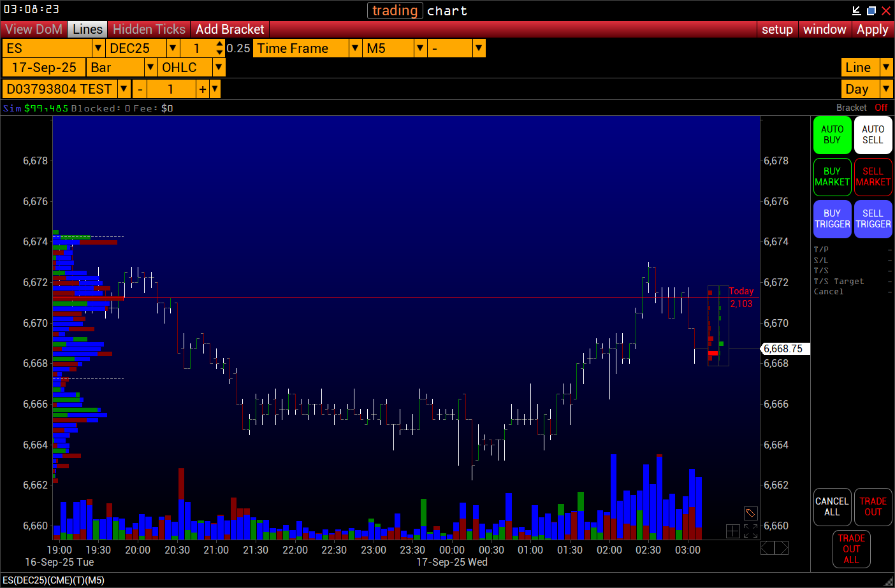The width and height of the screenshot is (895, 588).
Task: Toggle the View DoM option
Action: pyautogui.click(x=34, y=29)
